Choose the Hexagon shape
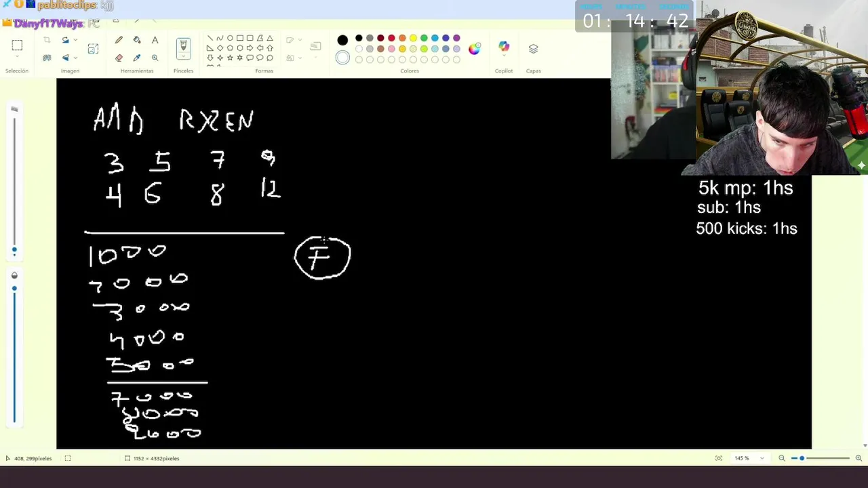This screenshot has width=868, height=488. 240,48
